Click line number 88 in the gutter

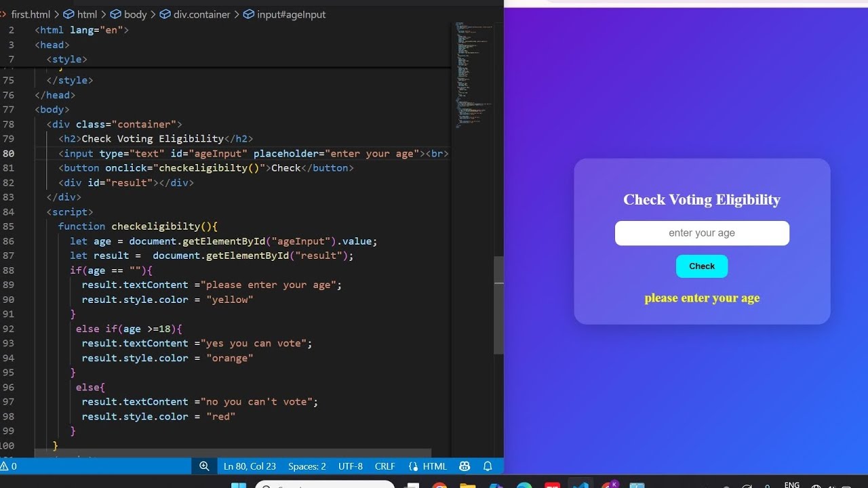[8, 270]
